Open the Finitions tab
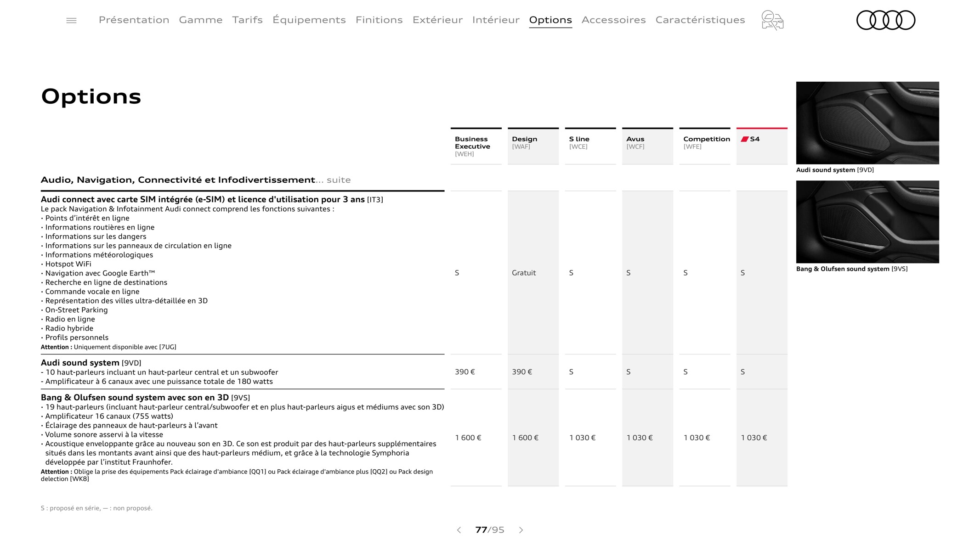The height and width of the screenshot is (551, 980). pos(379,20)
